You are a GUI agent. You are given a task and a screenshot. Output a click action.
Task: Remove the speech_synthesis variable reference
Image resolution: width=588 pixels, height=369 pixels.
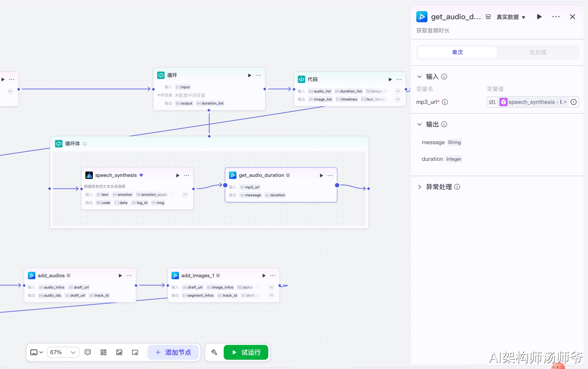(x=565, y=102)
